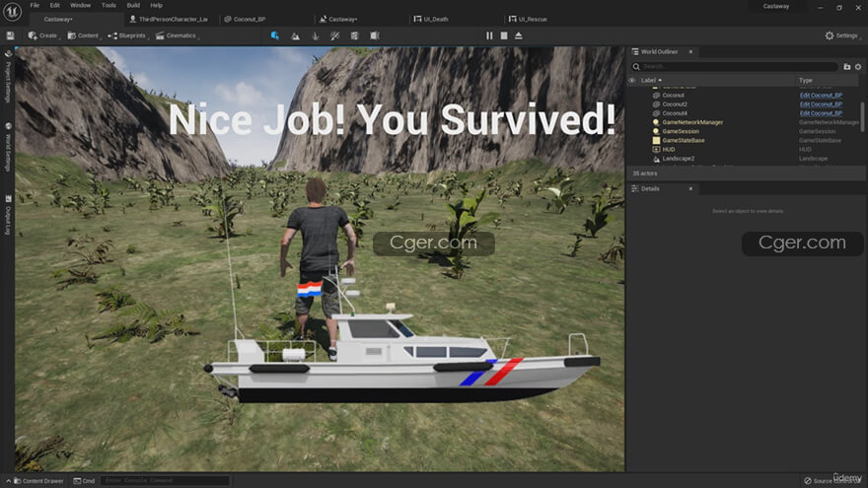Save the current level with disk icon

(x=10, y=35)
